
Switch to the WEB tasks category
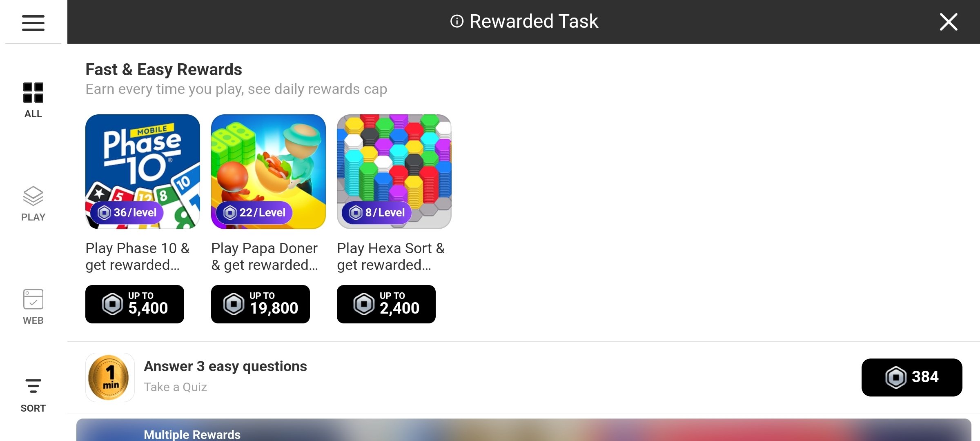[x=33, y=307]
